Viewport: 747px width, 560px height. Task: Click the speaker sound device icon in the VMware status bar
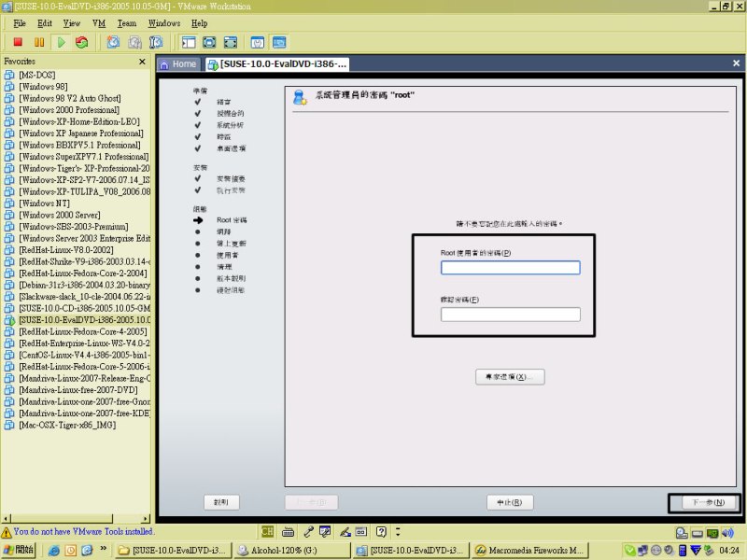727,532
